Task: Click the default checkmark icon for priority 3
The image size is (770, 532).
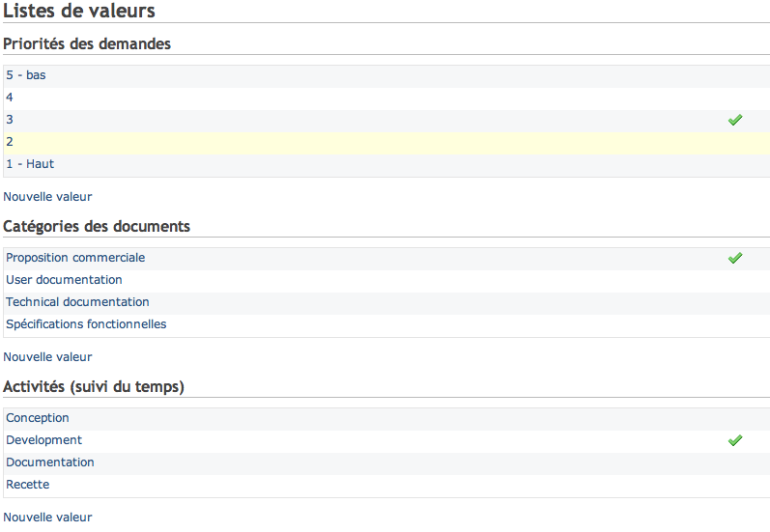Action: (x=735, y=121)
